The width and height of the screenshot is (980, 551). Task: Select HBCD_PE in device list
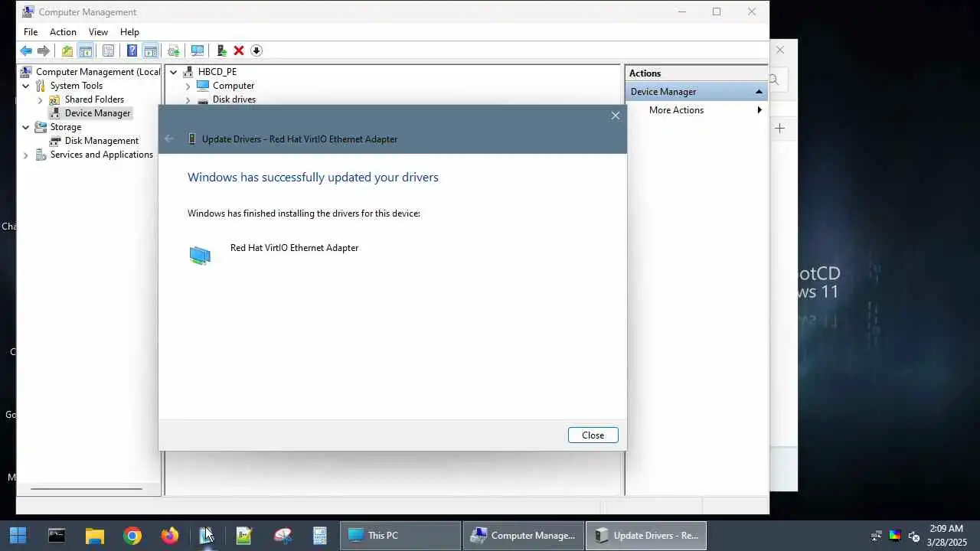[217, 72]
